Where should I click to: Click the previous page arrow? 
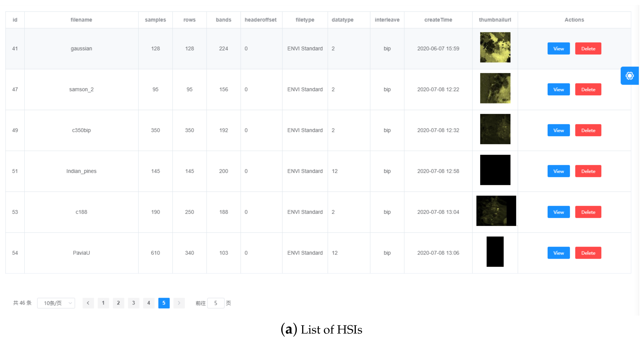point(88,303)
